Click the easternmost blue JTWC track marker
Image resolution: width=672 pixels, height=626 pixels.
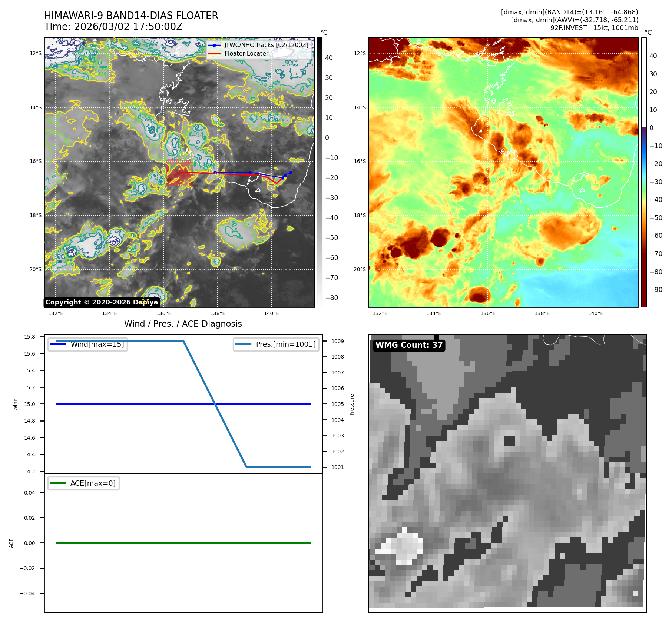(291, 172)
